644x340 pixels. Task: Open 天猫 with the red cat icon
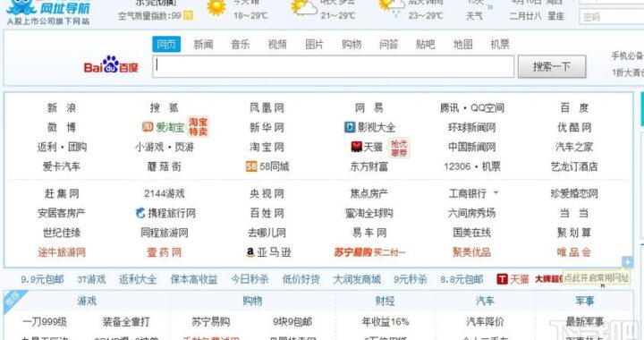point(367,147)
